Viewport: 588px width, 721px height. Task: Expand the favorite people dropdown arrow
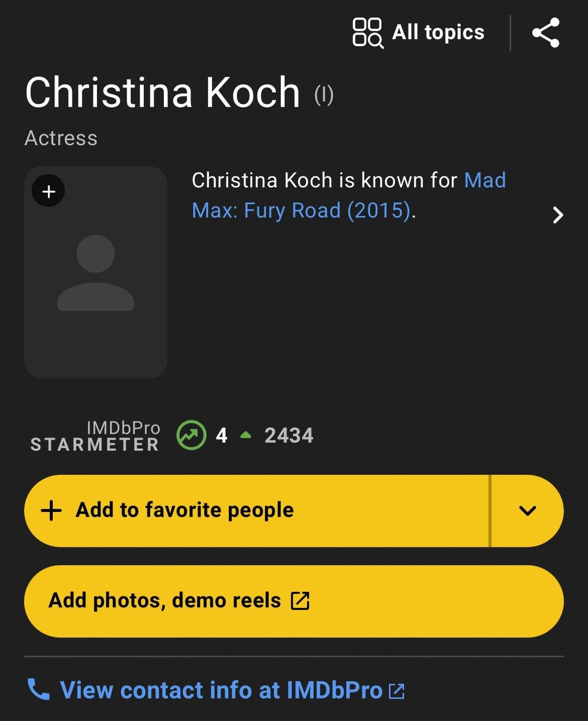click(x=528, y=511)
